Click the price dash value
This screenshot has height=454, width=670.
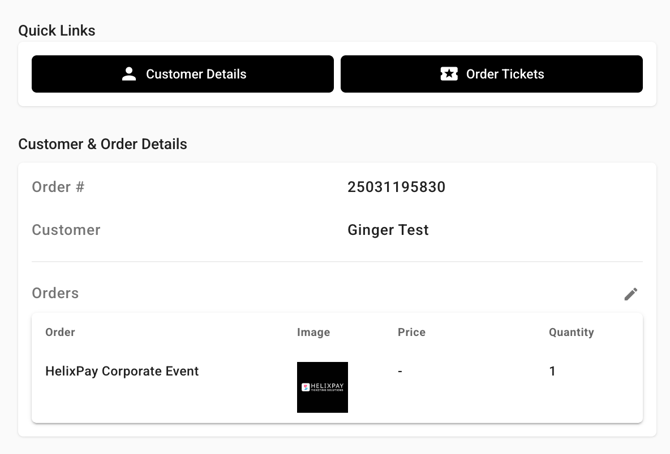pos(400,371)
